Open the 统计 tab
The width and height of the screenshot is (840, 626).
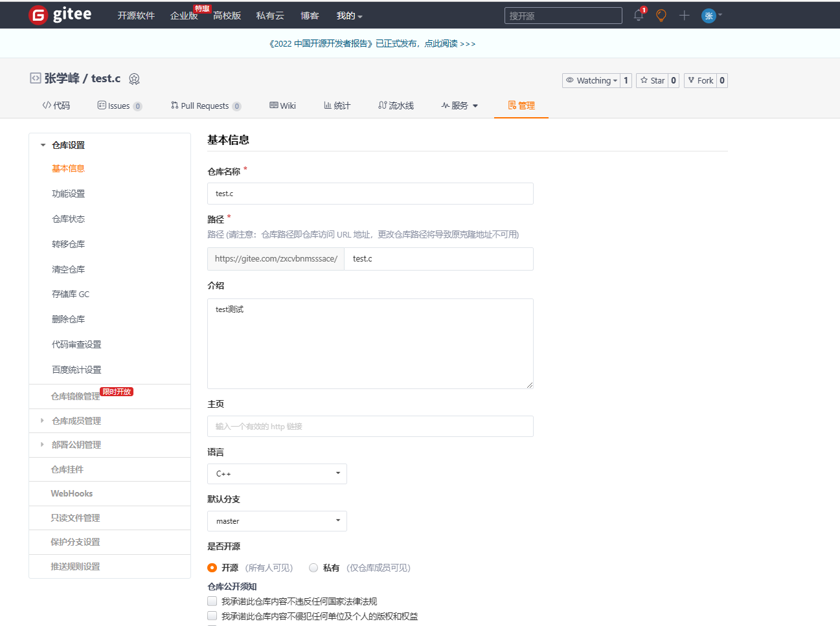(x=337, y=106)
